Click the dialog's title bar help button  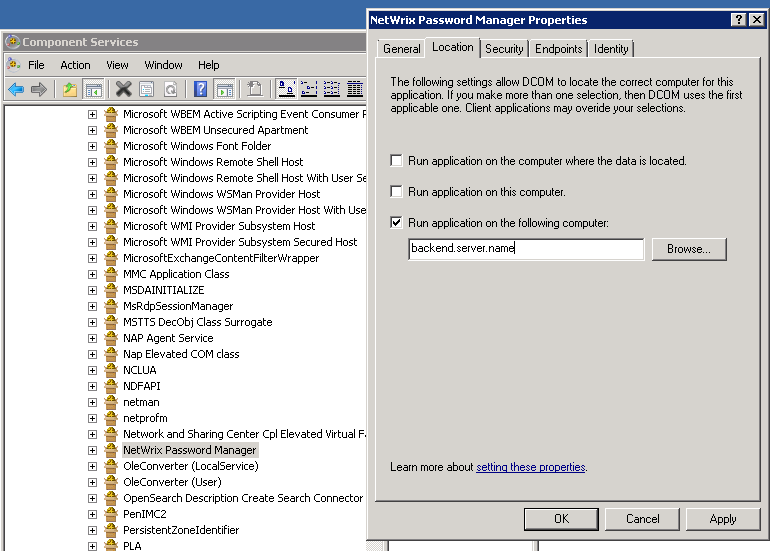[x=738, y=20]
